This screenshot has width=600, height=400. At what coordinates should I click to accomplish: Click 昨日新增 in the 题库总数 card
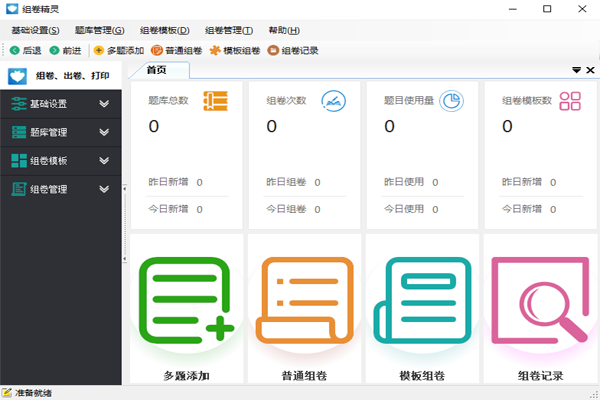point(168,182)
